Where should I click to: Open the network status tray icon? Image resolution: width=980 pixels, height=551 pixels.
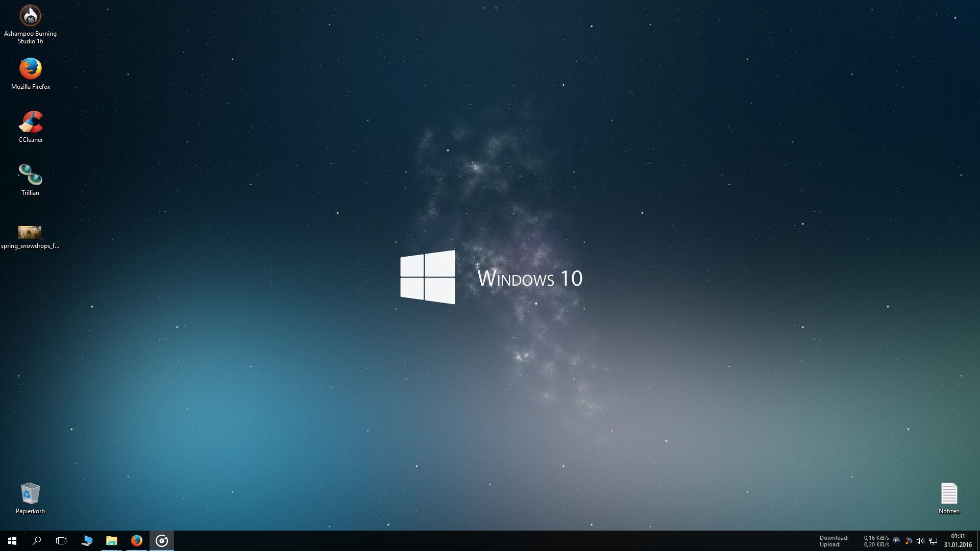pyautogui.click(x=933, y=541)
